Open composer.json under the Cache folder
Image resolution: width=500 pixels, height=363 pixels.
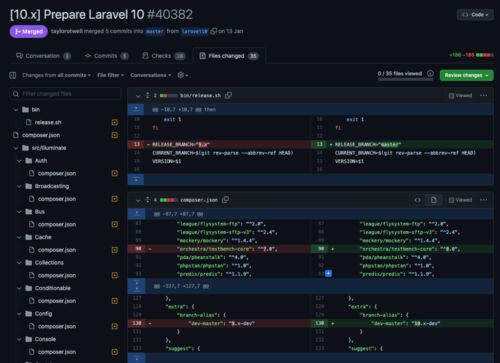[x=57, y=250]
